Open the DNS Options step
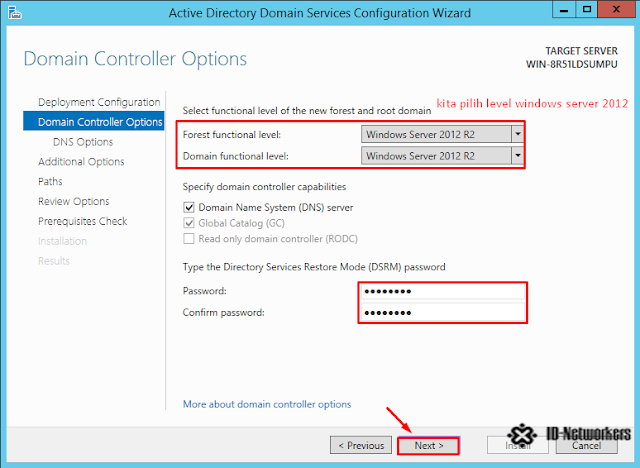Screen dimensions: 640x468 tap(83, 142)
